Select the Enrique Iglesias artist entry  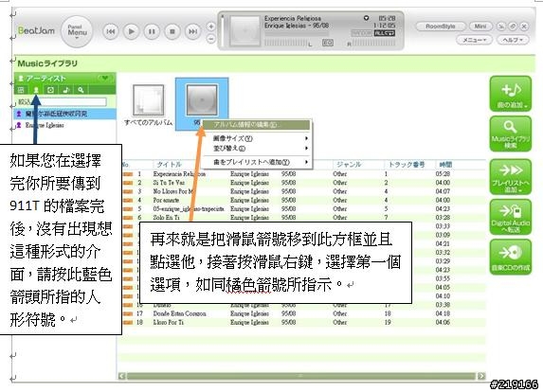(x=64, y=125)
